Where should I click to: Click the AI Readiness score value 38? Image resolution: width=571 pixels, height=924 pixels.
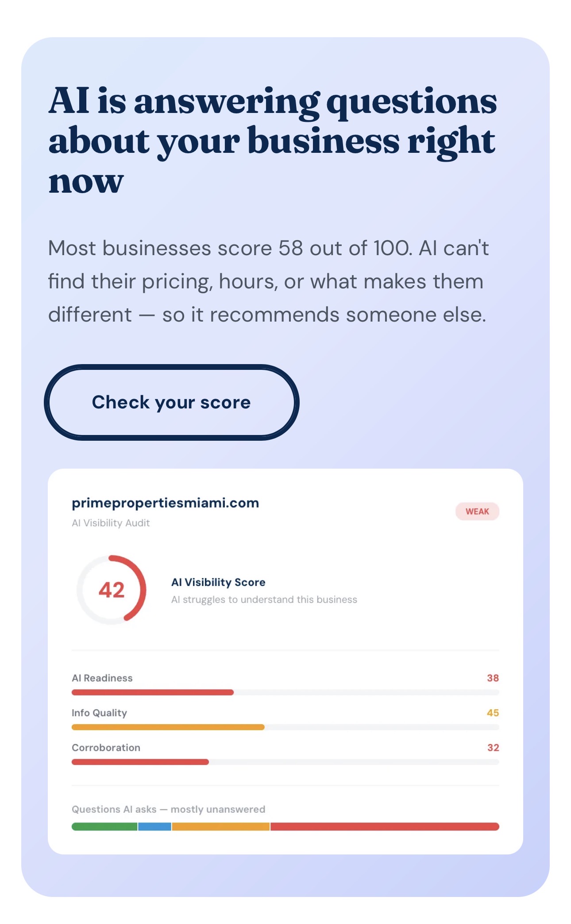[493, 678]
